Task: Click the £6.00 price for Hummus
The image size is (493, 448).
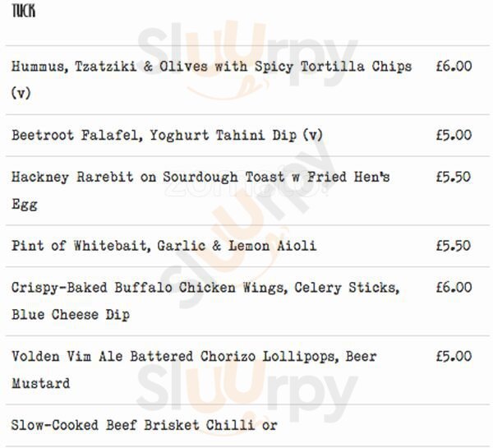Action: 454,67
